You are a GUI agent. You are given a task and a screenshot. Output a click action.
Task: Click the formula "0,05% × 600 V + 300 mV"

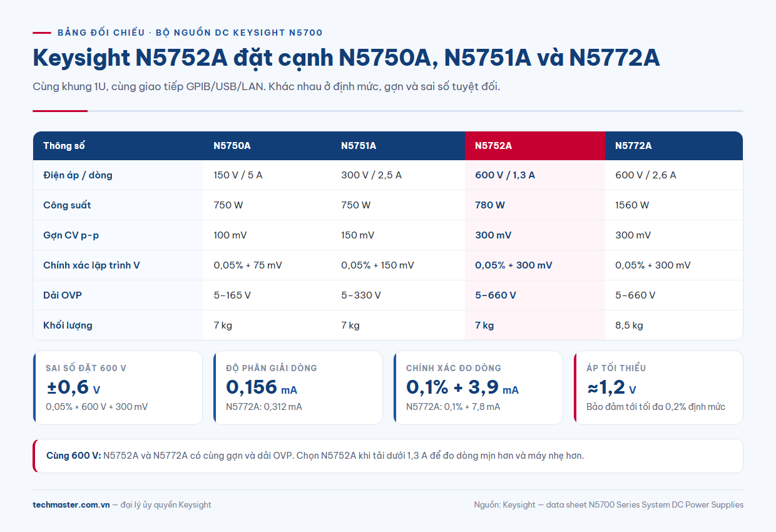coord(97,407)
